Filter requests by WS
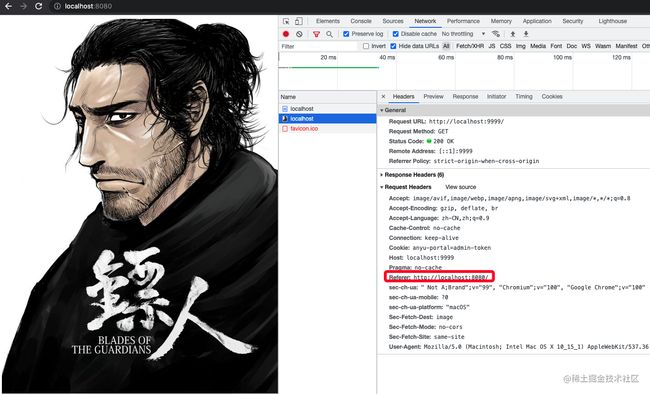 (586, 46)
